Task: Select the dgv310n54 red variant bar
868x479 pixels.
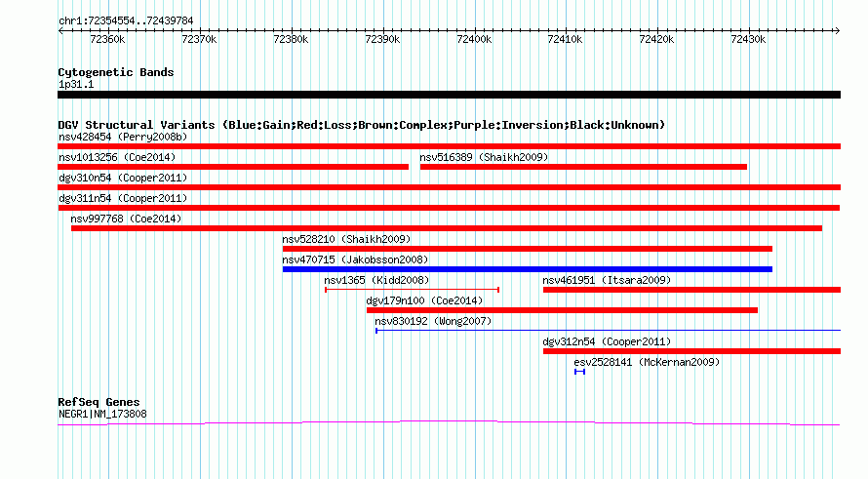Action: [449, 187]
